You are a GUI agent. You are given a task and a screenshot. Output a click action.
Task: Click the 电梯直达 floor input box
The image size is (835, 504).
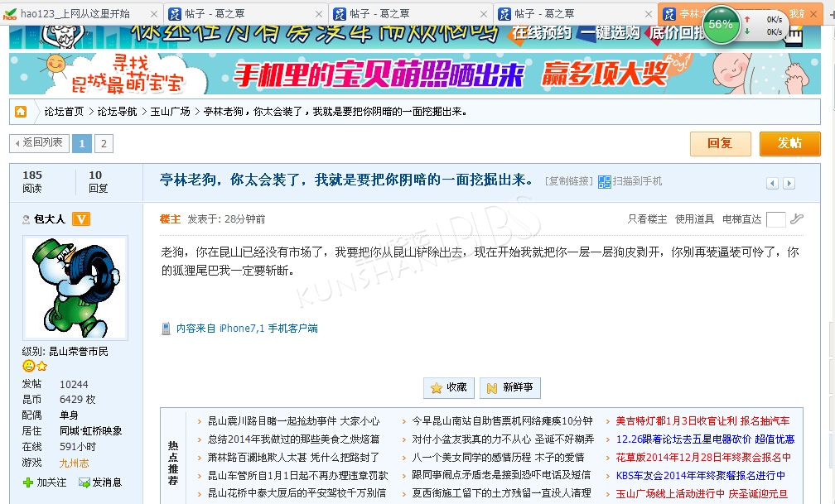pyautogui.click(x=776, y=219)
